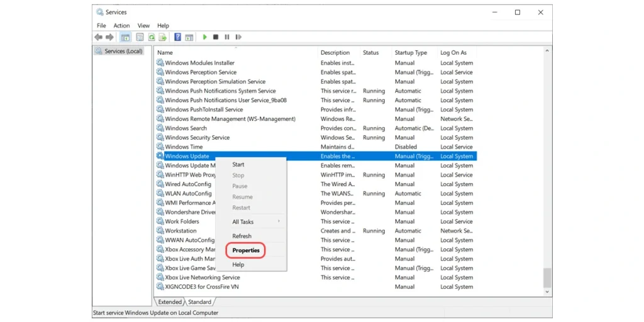
Task: Sort by the Status column header
Action: [376, 53]
